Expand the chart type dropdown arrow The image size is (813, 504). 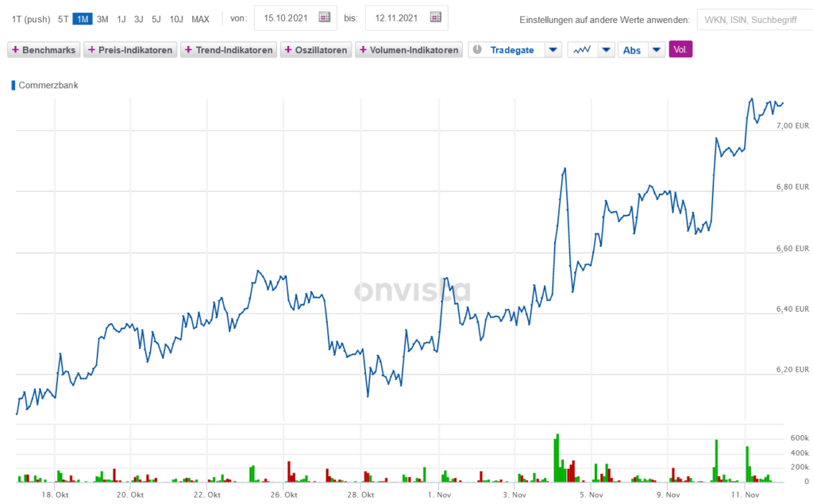(x=606, y=50)
